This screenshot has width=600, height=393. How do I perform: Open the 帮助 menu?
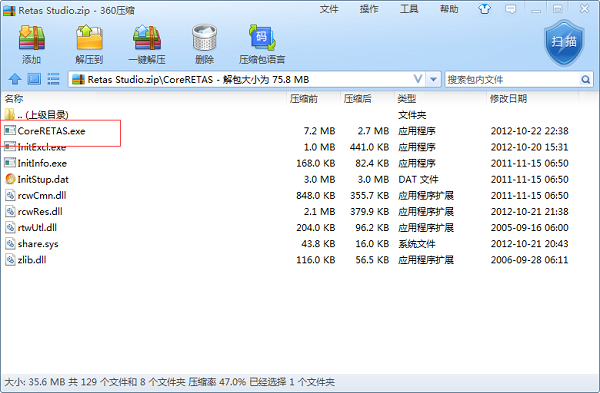[449, 9]
